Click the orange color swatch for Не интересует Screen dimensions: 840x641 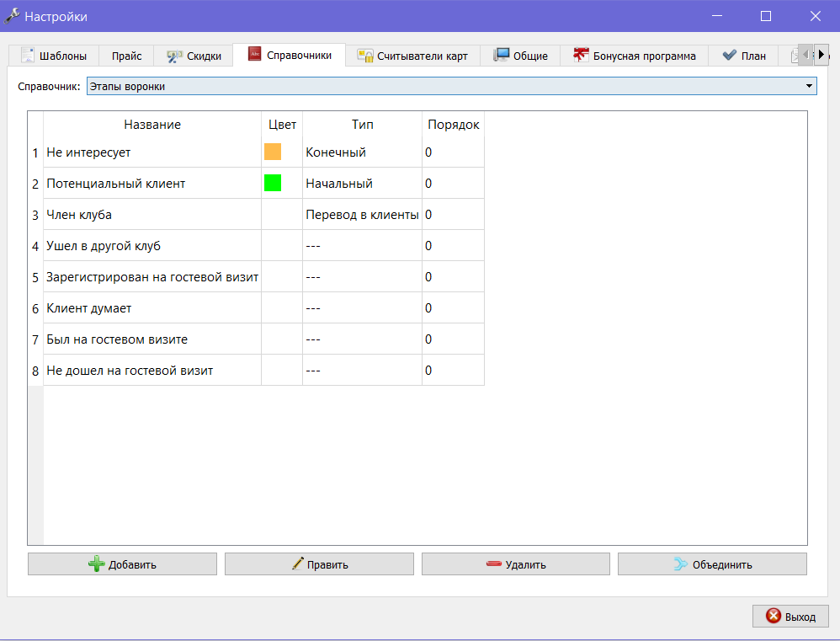coord(273,152)
